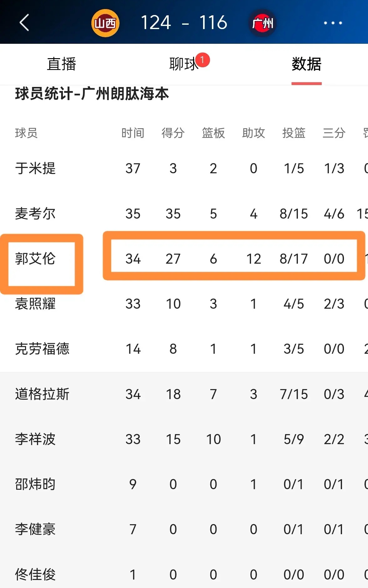Open the 数据 tab

pyautogui.click(x=306, y=64)
